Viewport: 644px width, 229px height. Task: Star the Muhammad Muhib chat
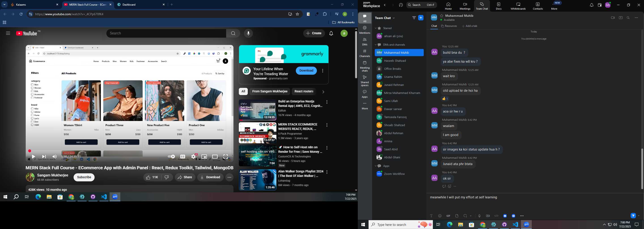[x=441, y=15]
